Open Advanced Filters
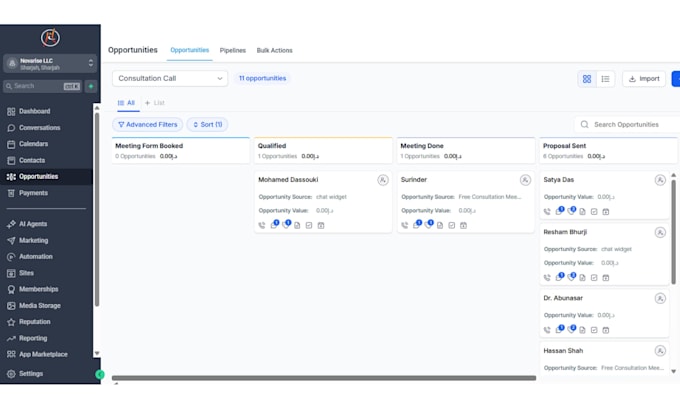 147,124
